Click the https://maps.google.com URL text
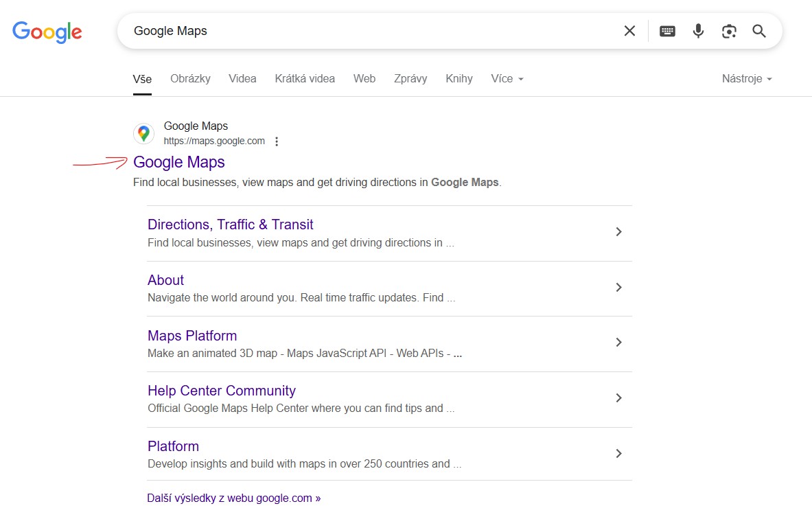812x517 pixels. 214,141
